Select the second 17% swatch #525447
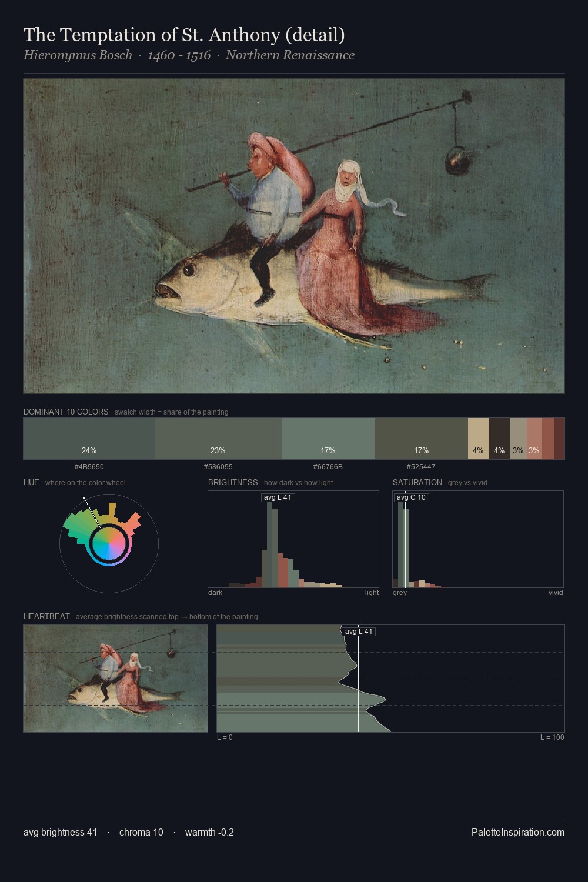This screenshot has width=588, height=882. click(422, 439)
